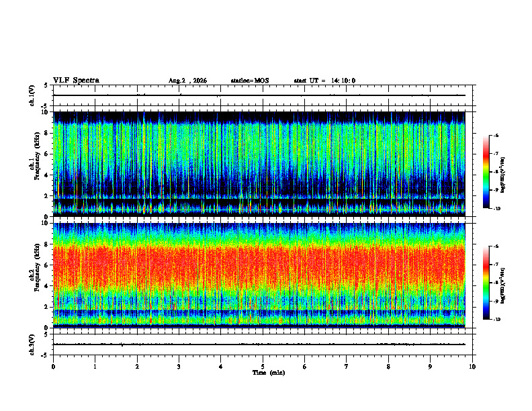Click the log(PSD) label beside ch.2 color bar

click(503, 285)
